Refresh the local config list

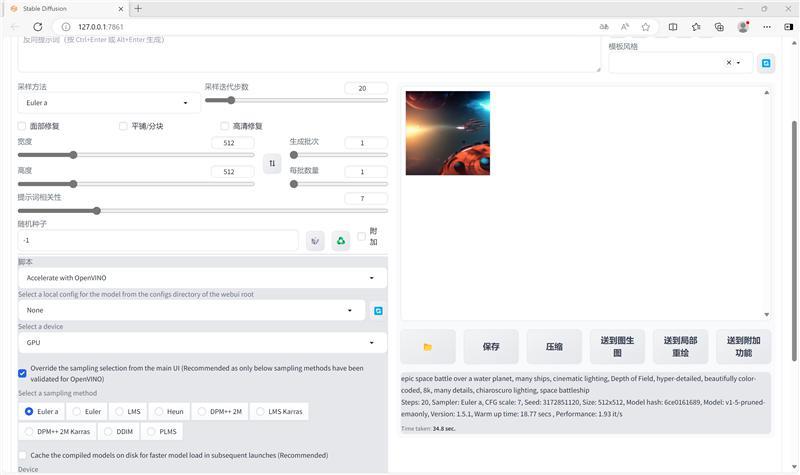pos(378,311)
